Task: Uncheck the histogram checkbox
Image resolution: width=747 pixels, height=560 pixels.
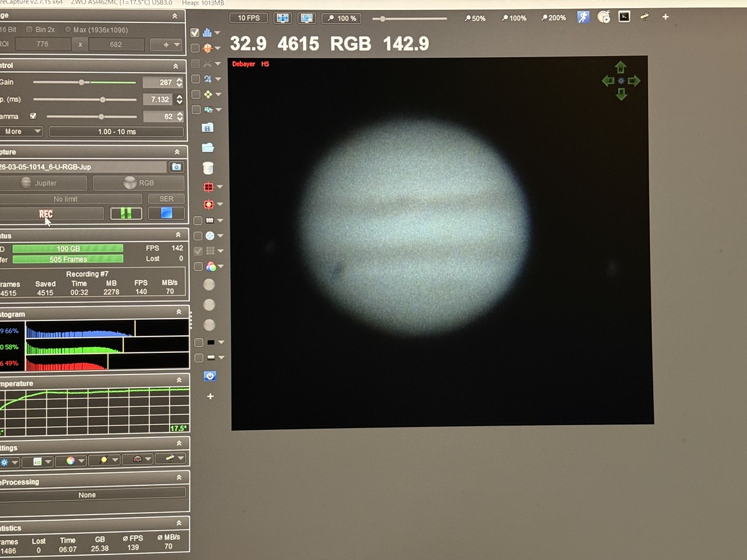Action: [195, 32]
